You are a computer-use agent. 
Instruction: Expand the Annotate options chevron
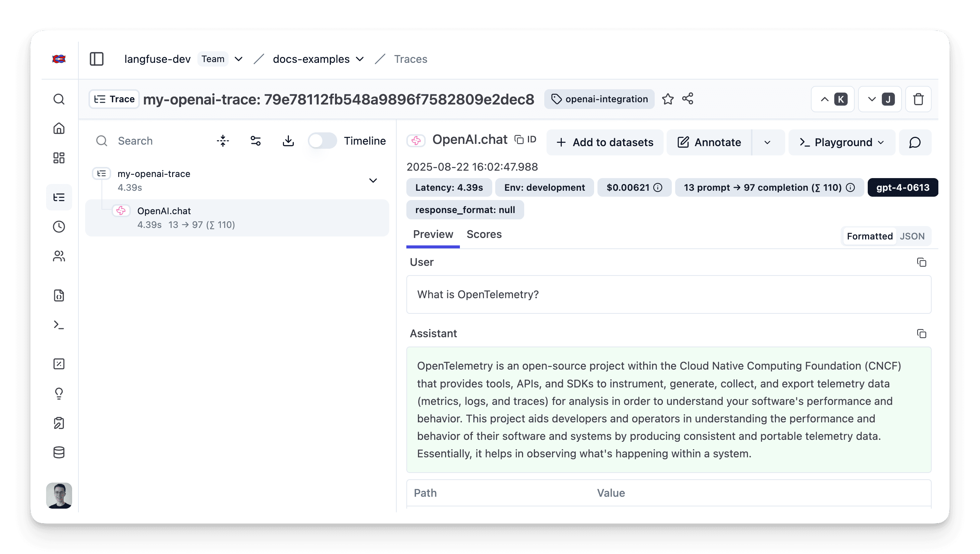click(x=767, y=142)
